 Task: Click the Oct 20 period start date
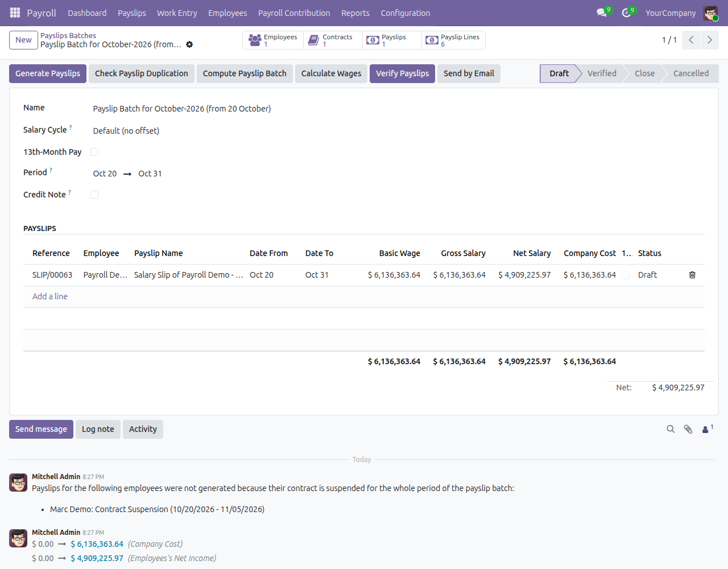(x=105, y=174)
